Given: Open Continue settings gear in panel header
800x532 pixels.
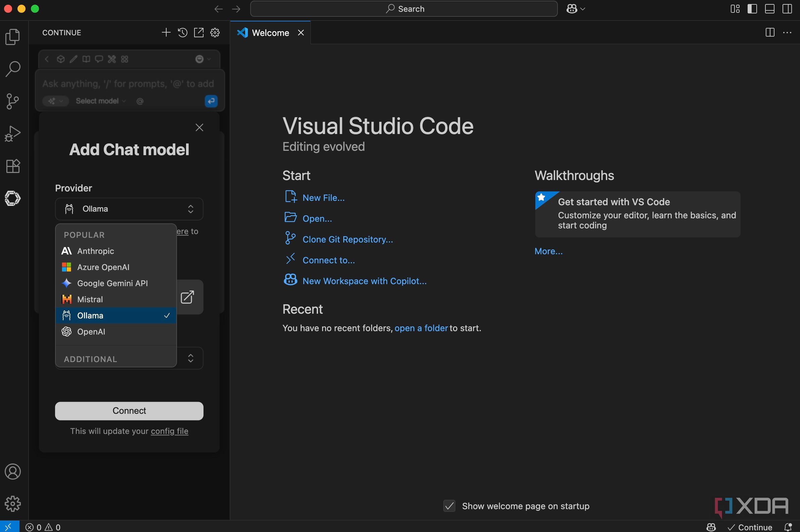Looking at the screenshot, I should point(215,33).
